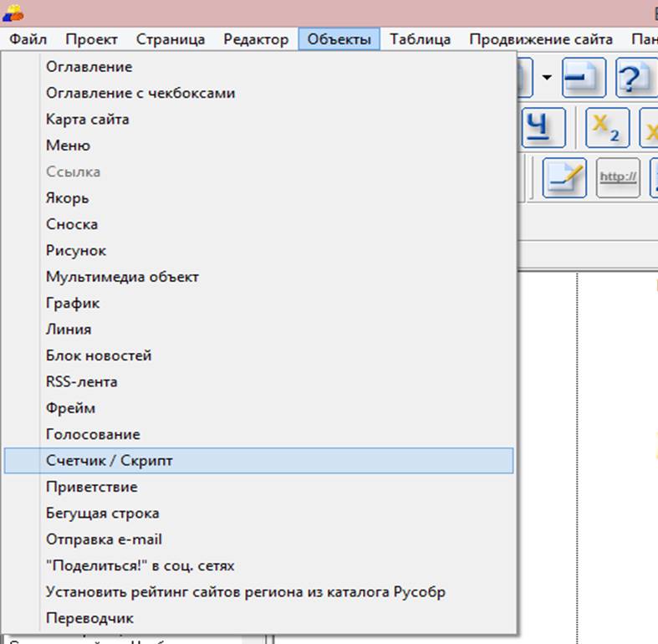Open the 'Файл' menu

click(28, 39)
